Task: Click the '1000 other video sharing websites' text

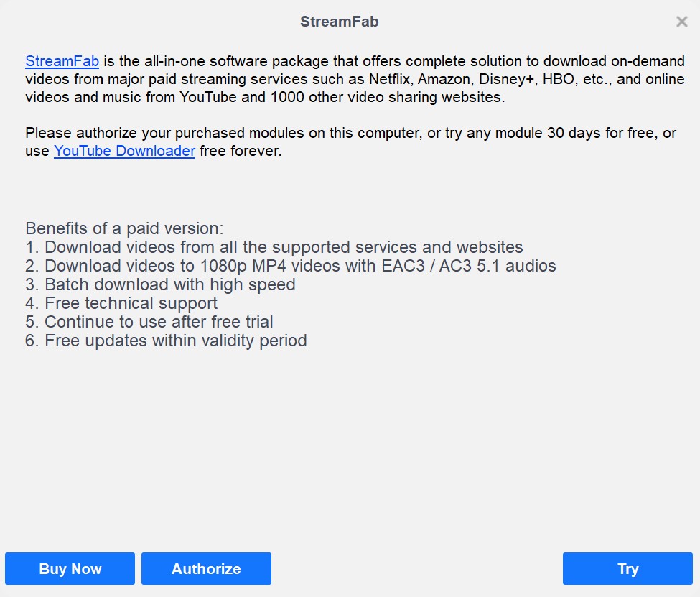Action: pyautogui.click(x=388, y=97)
